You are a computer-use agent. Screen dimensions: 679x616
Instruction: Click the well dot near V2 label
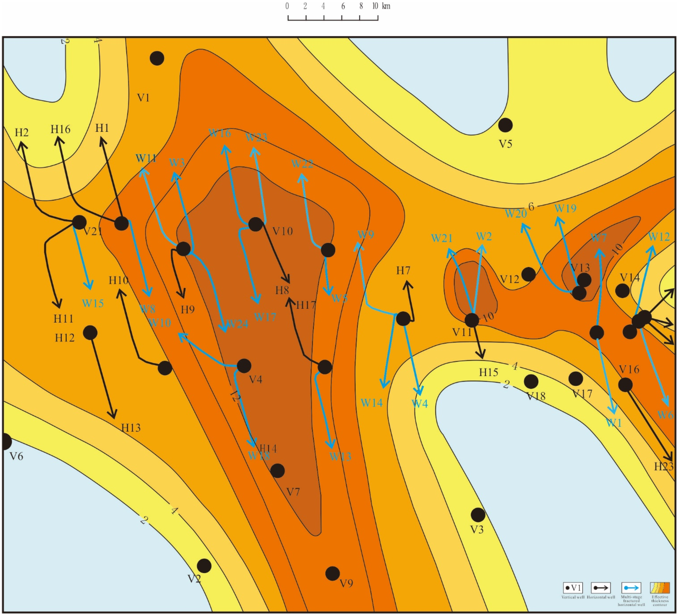(x=204, y=566)
